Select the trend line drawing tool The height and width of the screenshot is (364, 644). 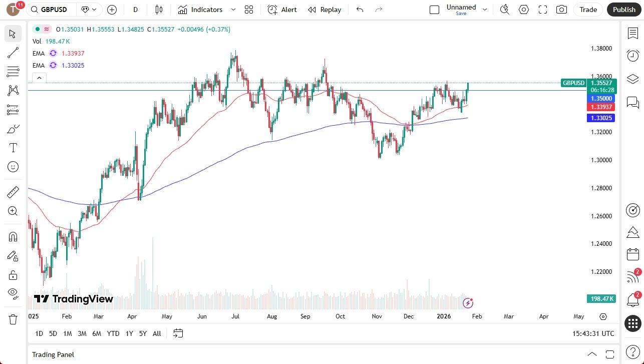[13, 53]
